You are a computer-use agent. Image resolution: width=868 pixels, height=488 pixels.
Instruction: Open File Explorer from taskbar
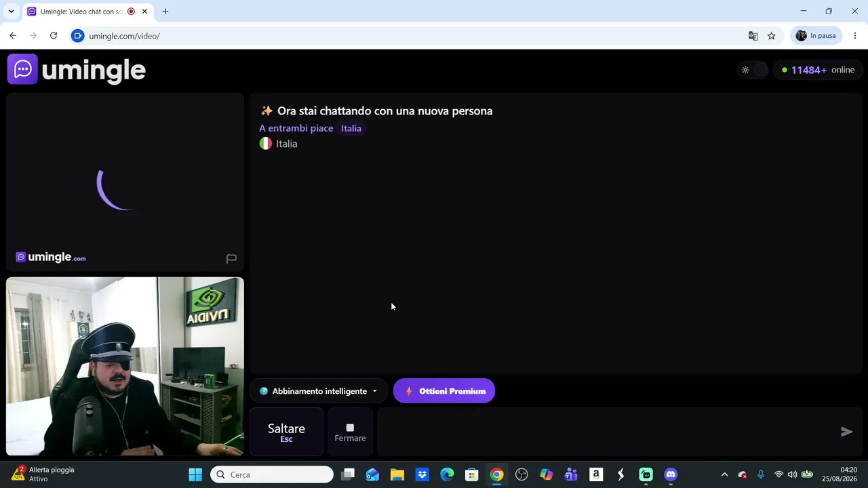pyautogui.click(x=397, y=474)
